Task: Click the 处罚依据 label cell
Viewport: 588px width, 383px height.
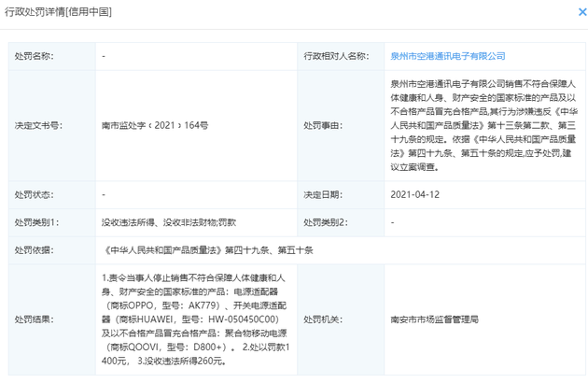Action: [x=52, y=250]
